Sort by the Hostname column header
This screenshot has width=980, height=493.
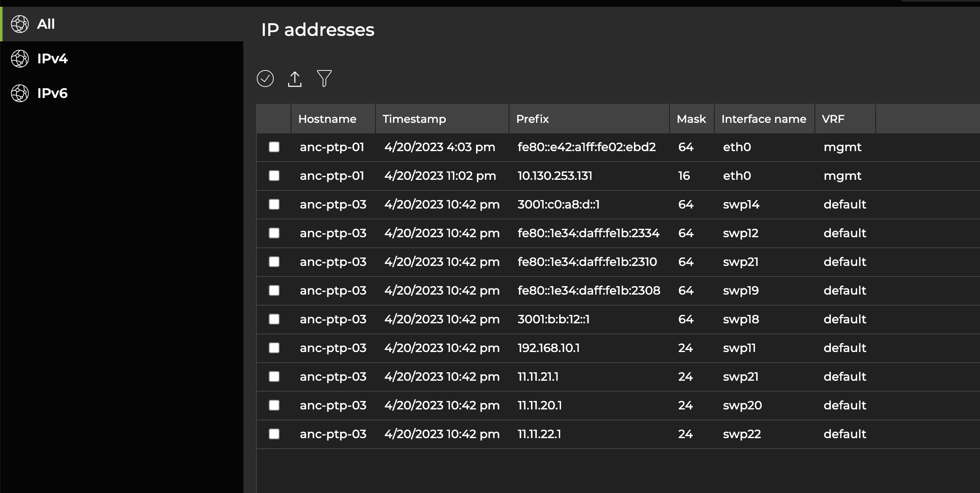click(x=327, y=119)
